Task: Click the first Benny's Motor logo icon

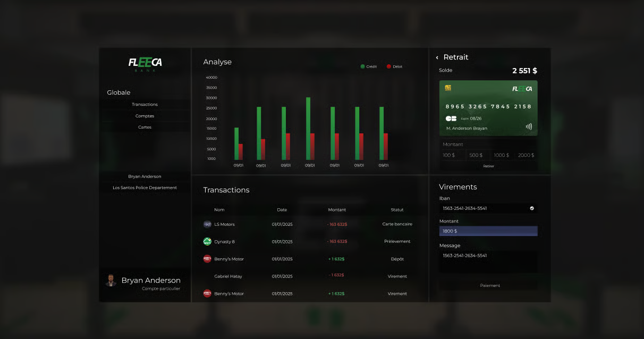Action: point(207,259)
